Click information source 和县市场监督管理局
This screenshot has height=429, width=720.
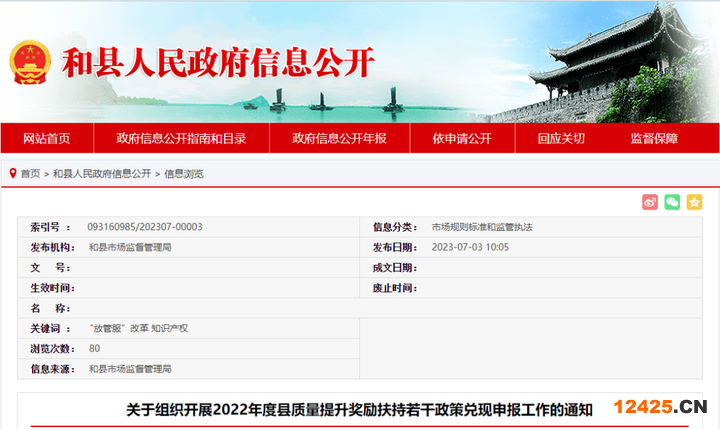(x=130, y=369)
